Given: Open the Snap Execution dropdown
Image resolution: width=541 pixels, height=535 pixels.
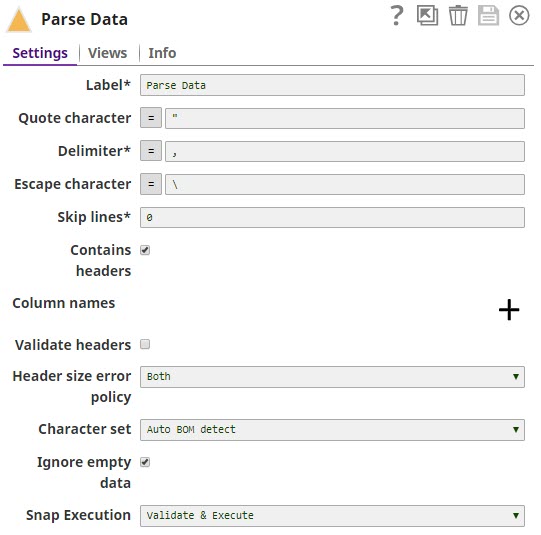Looking at the screenshot, I should click(332, 516).
